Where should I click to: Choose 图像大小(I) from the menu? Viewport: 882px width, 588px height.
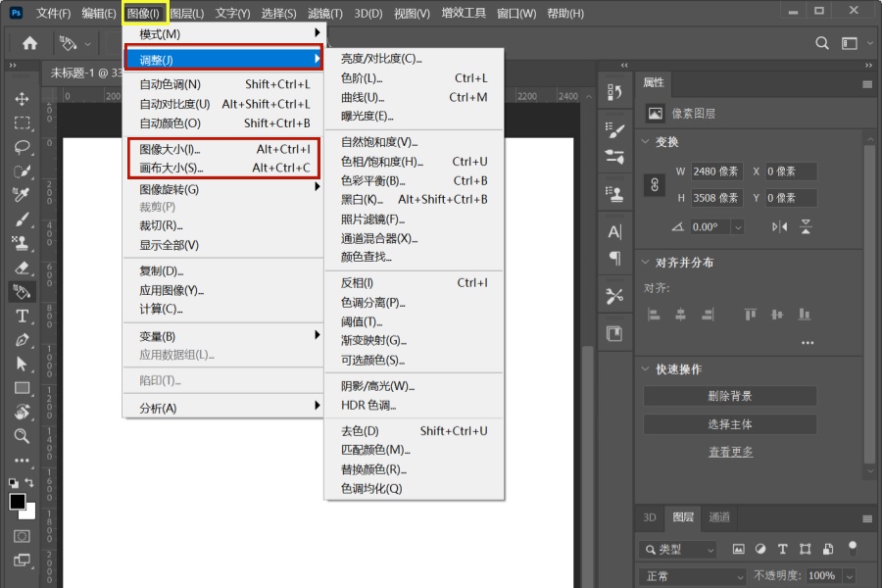pos(224,149)
